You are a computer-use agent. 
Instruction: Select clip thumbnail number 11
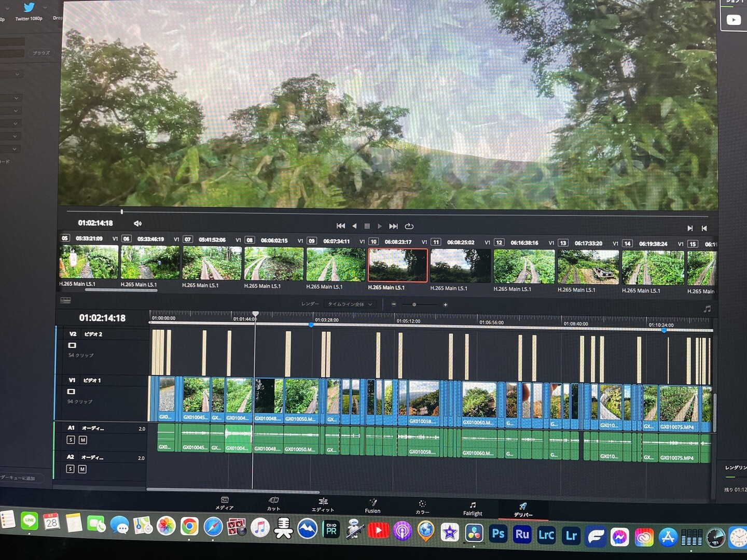click(x=460, y=266)
